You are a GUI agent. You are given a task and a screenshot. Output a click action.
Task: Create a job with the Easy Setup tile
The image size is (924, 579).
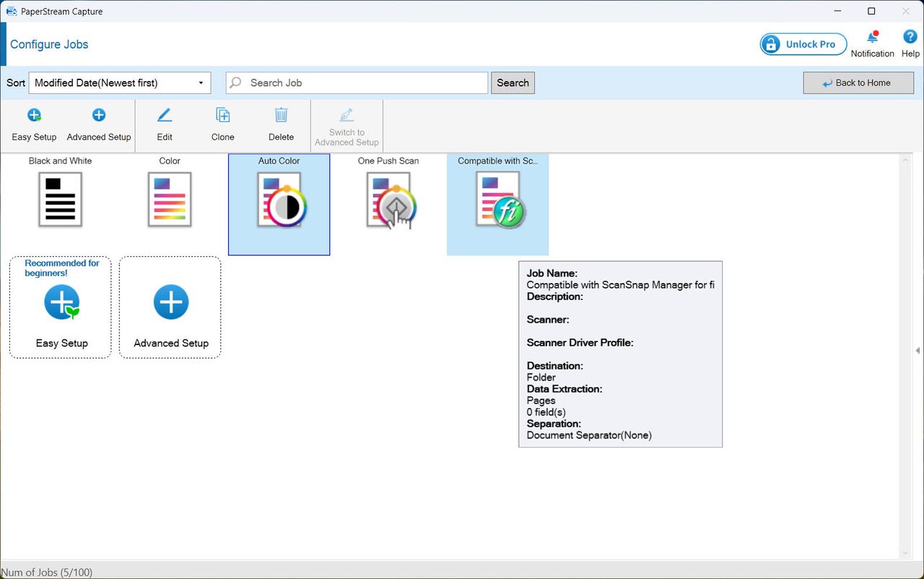point(61,308)
